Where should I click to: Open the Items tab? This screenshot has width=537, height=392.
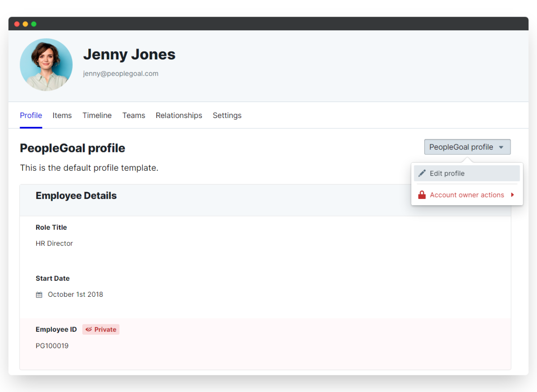pyautogui.click(x=62, y=115)
